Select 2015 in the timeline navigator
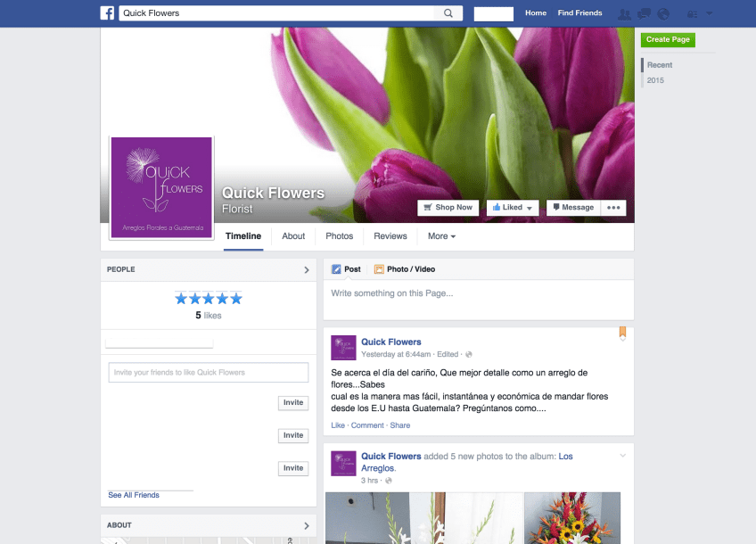This screenshot has width=756, height=544. click(655, 81)
